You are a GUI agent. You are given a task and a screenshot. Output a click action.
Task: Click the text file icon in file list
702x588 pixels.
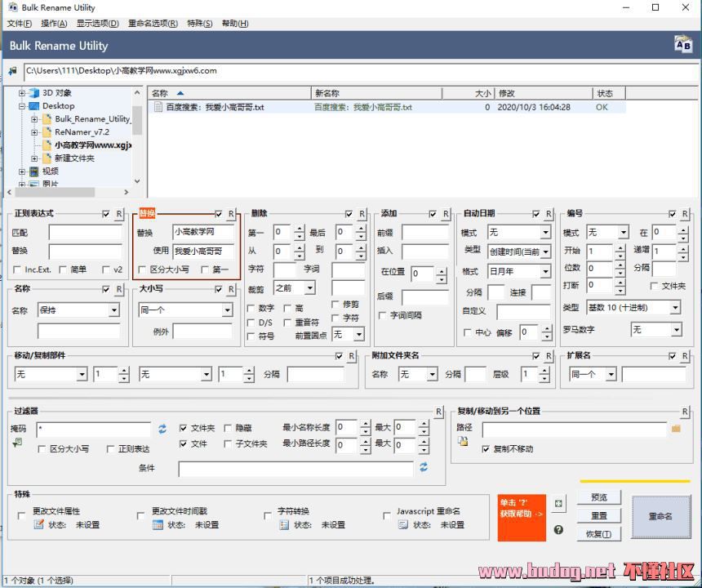158,107
